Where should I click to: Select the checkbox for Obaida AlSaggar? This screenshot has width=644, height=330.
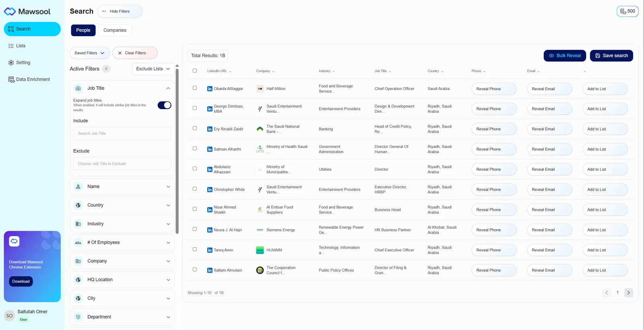(195, 88)
